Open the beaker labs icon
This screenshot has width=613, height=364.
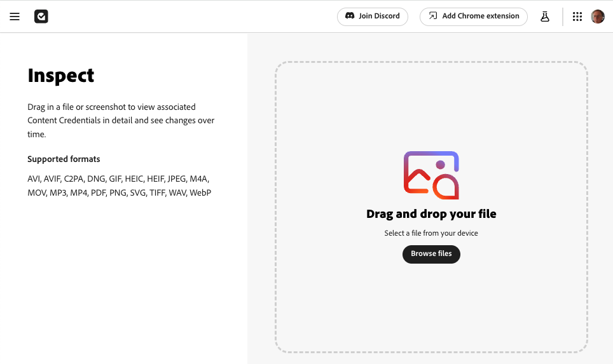[545, 17]
